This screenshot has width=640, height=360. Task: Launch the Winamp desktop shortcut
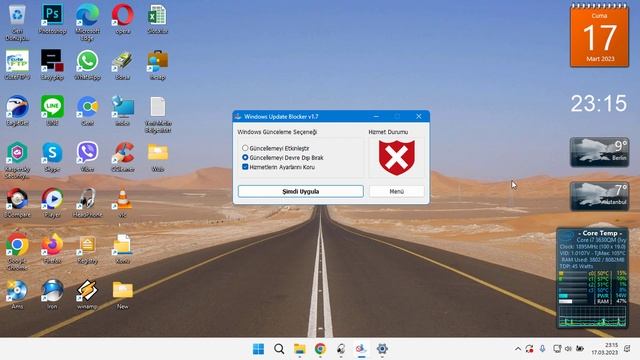click(87, 294)
